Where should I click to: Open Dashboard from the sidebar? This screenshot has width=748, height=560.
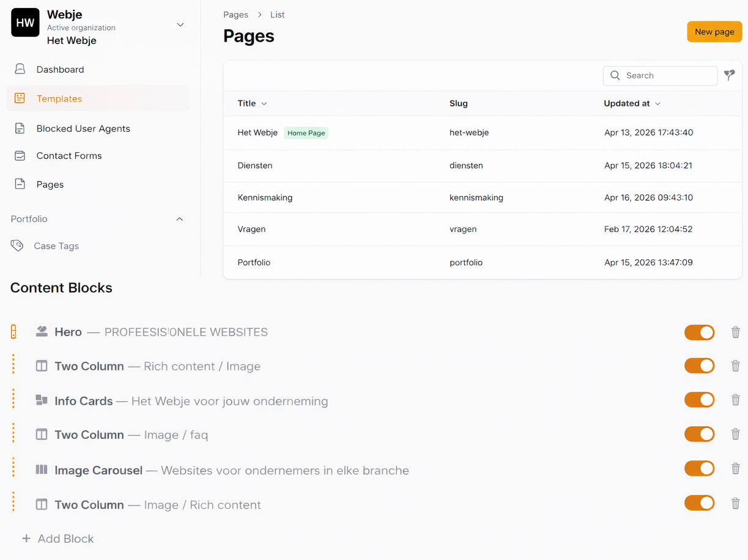60,70
